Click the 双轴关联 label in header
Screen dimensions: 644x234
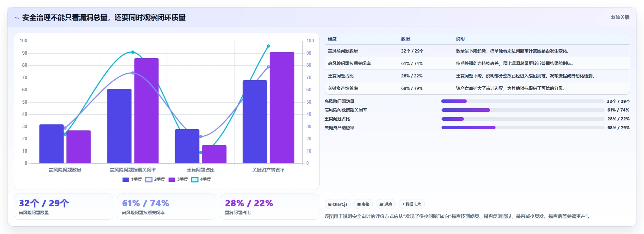(620, 17)
